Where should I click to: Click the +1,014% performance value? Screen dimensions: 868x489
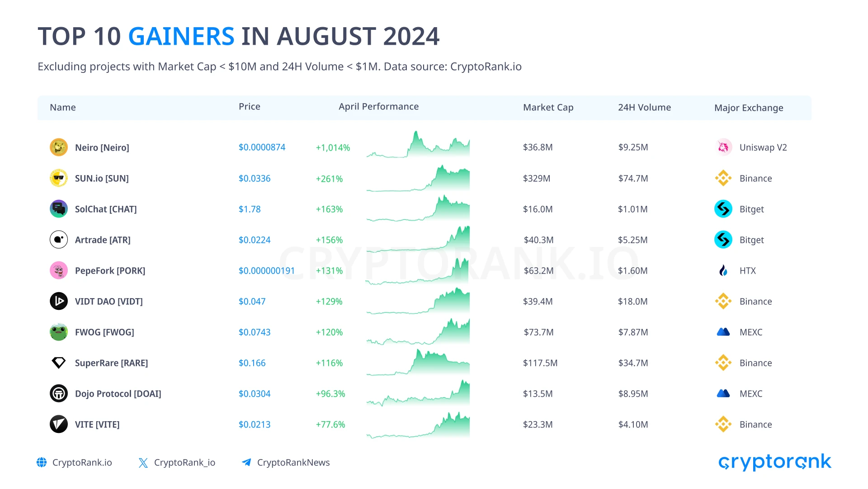tap(333, 147)
